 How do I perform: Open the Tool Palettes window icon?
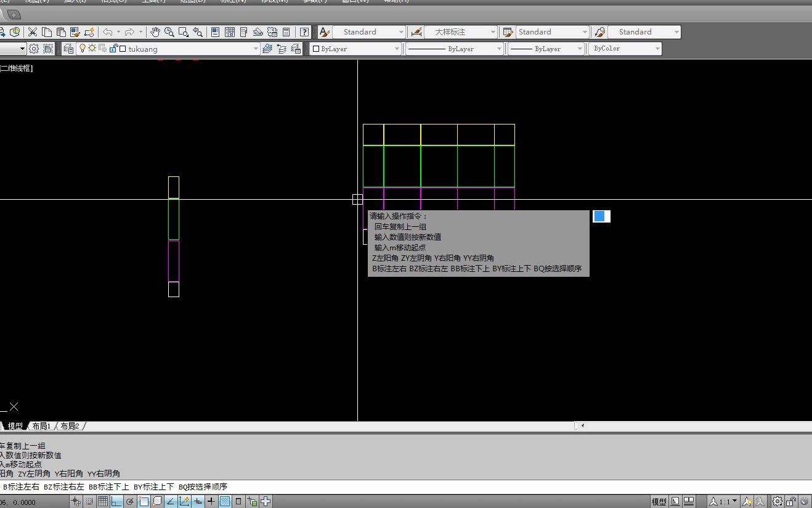(x=244, y=32)
